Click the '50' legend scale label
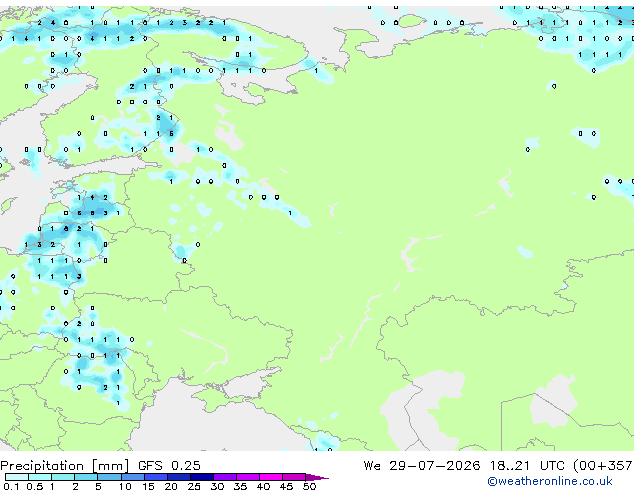 309,486
